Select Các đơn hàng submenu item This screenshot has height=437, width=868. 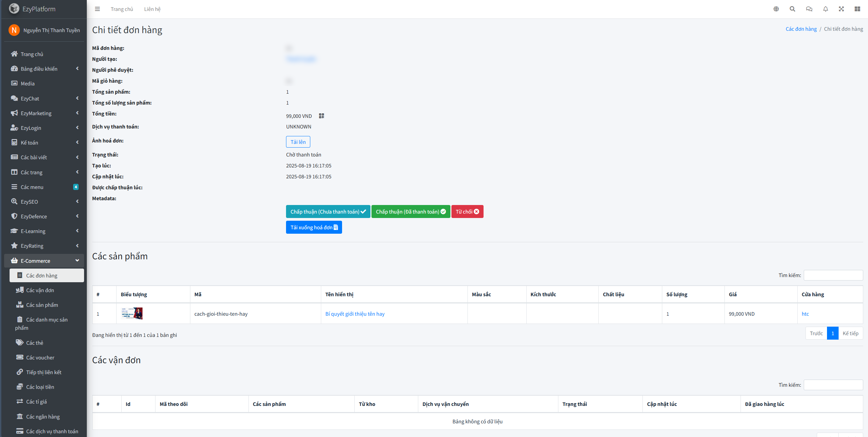click(47, 275)
